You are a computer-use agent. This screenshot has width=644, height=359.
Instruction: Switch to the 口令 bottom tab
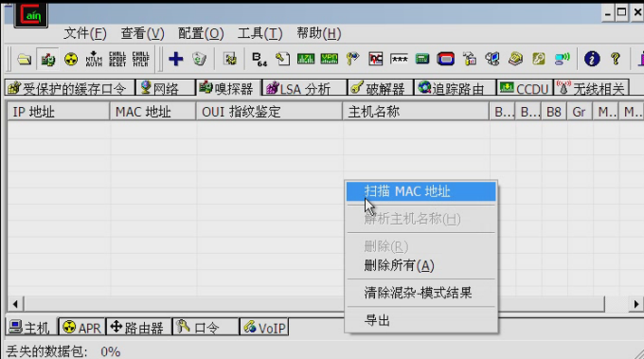(x=206, y=328)
